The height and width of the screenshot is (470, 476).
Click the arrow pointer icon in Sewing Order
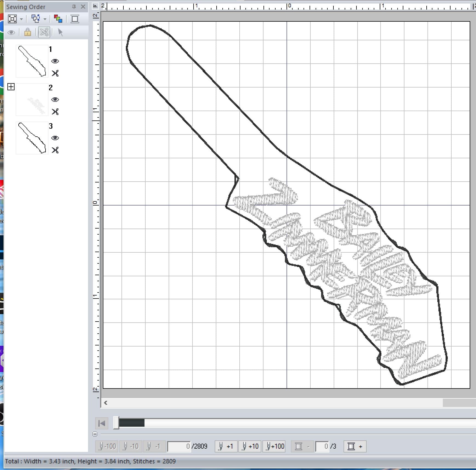(x=60, y=32)
